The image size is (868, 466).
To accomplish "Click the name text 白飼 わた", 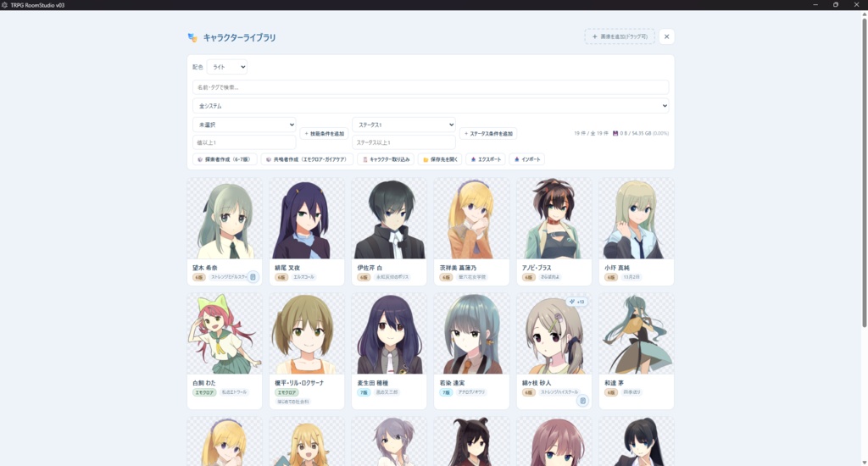I will click(x=204, y=383).
